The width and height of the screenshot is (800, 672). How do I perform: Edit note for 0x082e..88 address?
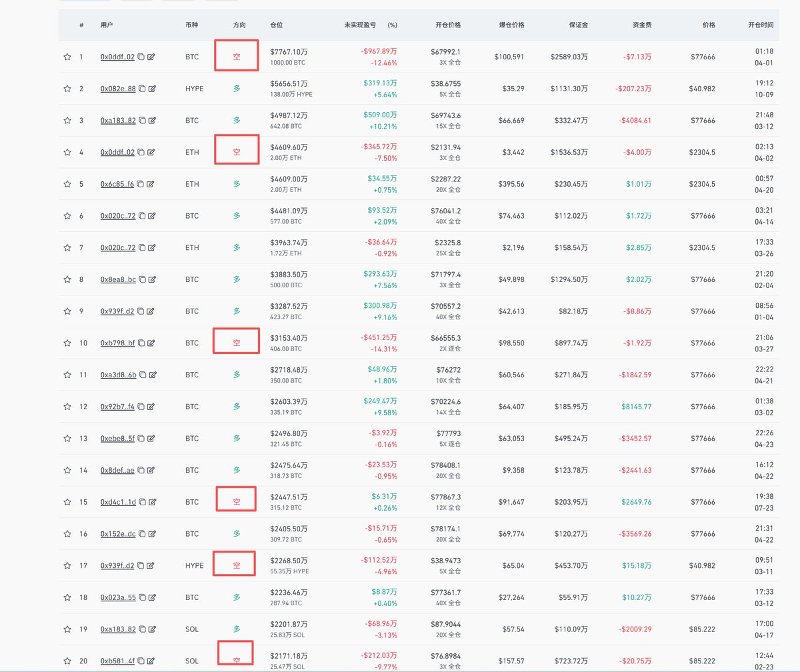152,89
